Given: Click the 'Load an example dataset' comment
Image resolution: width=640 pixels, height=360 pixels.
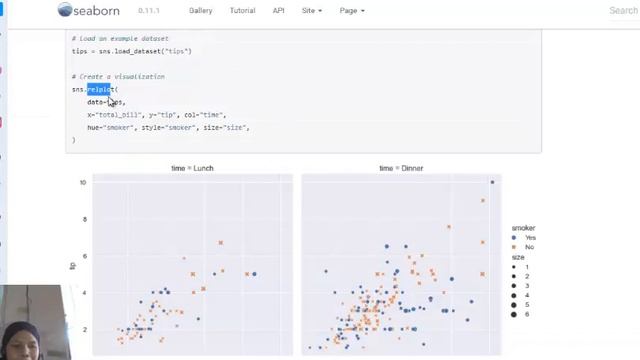Looking at the screenshot, I should pyautogui.click(x=120, y=38).
